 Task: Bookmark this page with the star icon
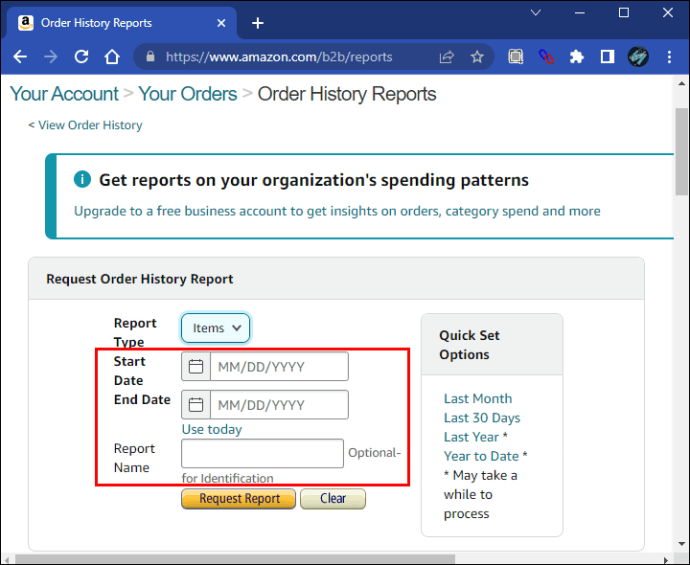coord(477,57)
